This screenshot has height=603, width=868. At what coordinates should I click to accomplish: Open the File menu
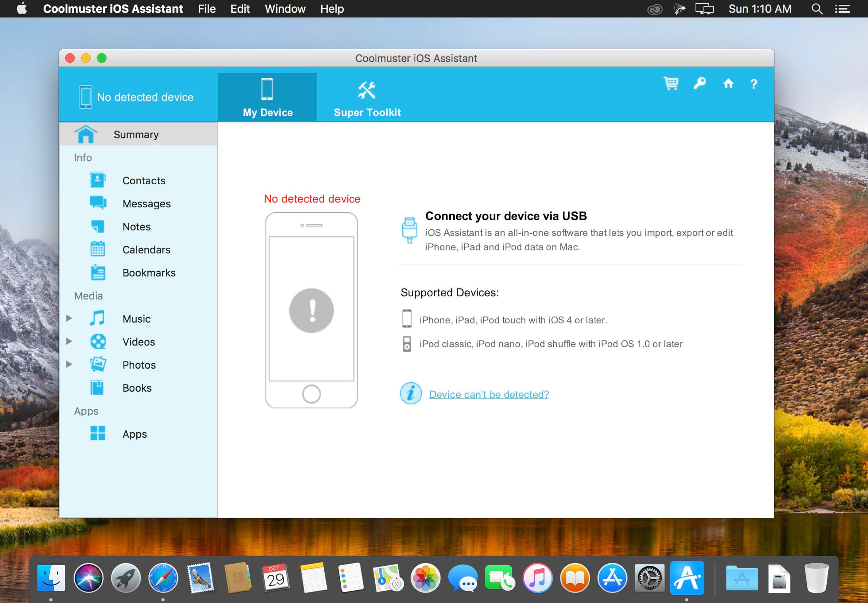(x=207, y=9)
